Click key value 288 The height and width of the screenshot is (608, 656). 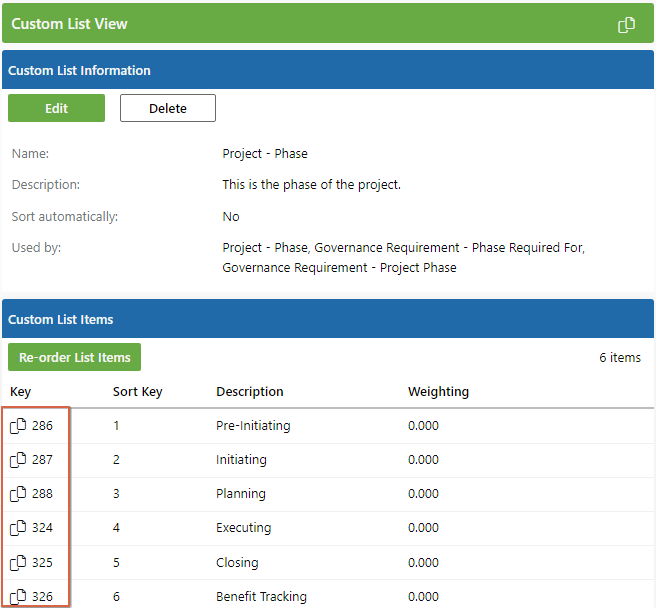pyautogui.click(x=42, y=494)
